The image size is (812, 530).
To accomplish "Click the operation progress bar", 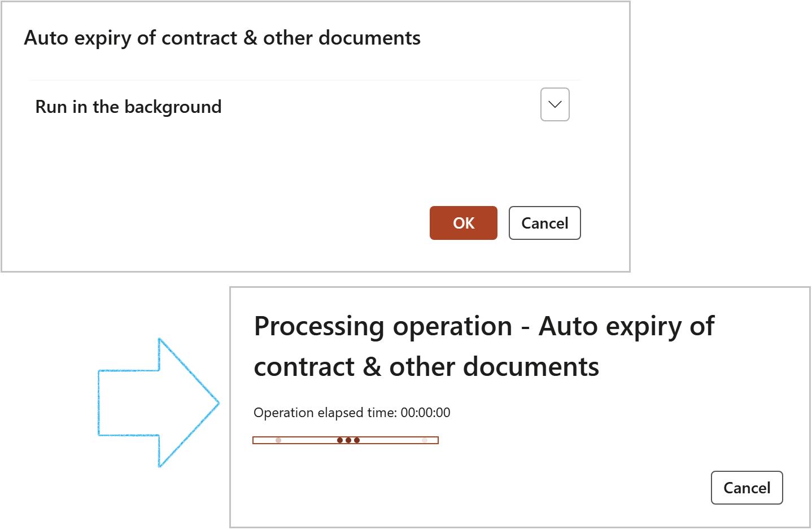I will point(345,440).
